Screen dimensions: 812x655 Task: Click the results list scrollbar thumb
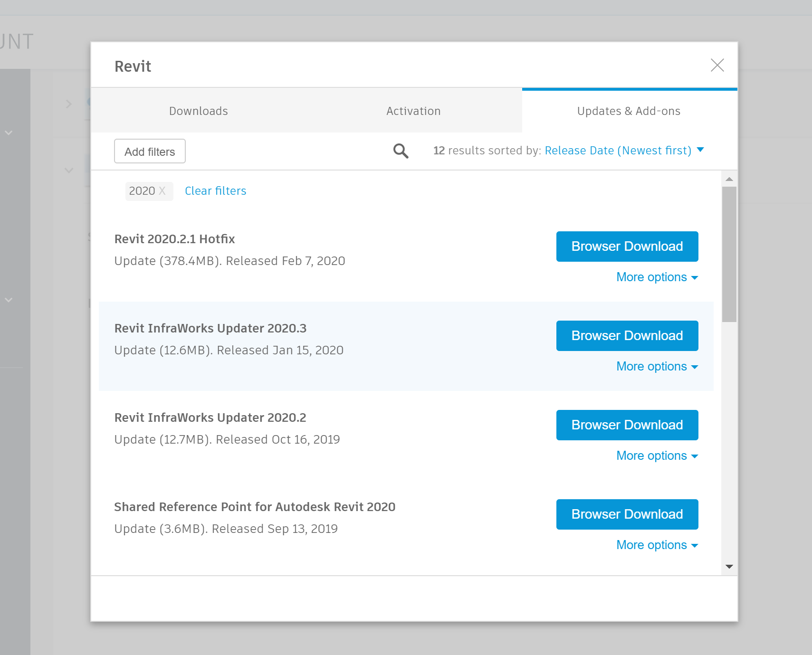click(729, 254)
